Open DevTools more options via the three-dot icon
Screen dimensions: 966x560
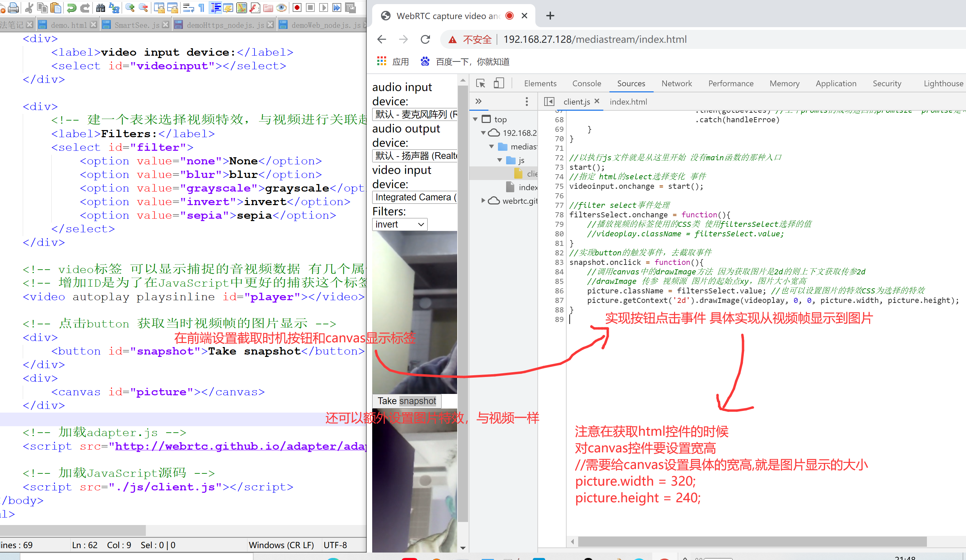coord(527,101)
